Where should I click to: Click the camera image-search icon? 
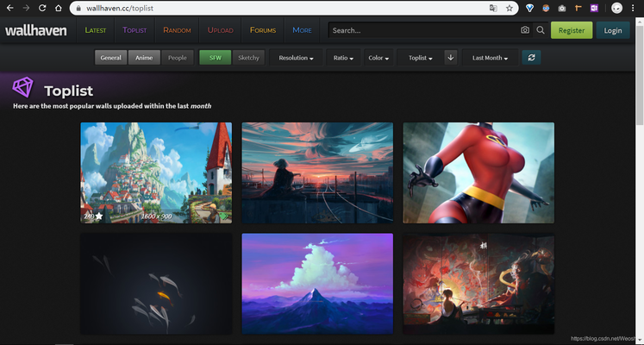tap(525, 30)
